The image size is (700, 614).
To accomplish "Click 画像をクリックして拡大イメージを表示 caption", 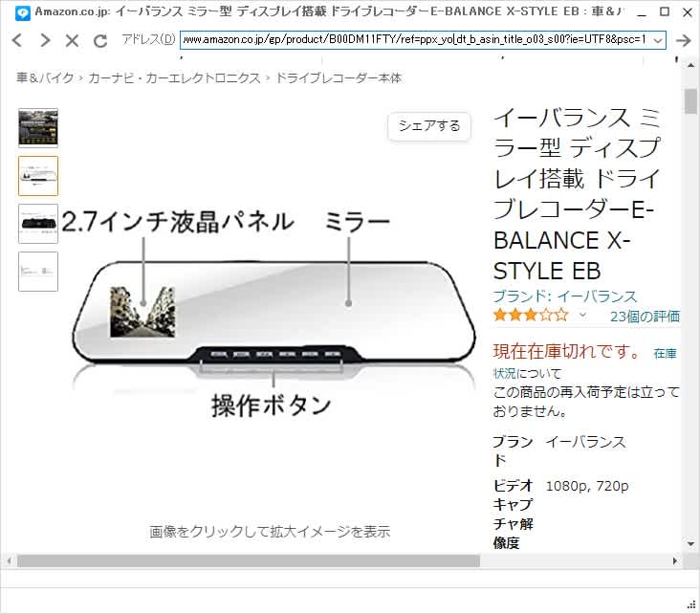I will pos(270,532).
